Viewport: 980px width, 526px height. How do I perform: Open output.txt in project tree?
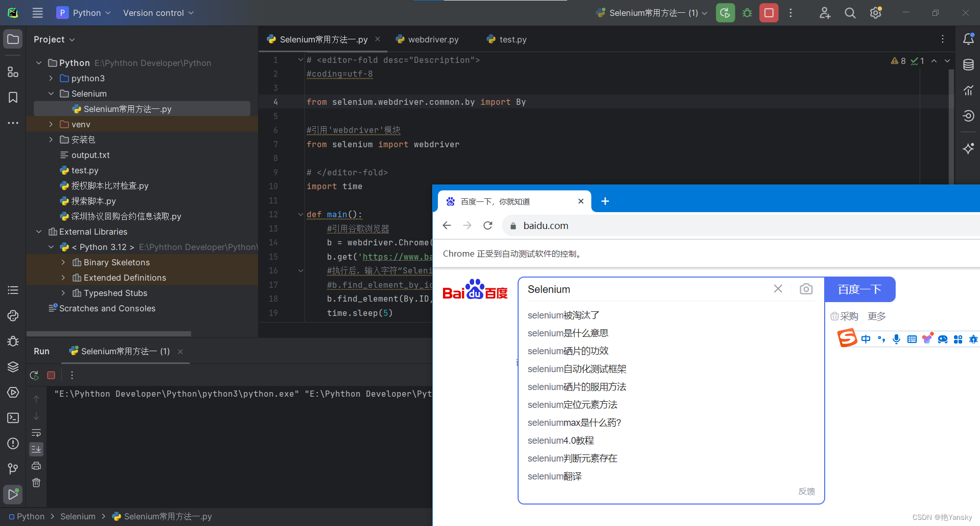click(x=90, y=155)
